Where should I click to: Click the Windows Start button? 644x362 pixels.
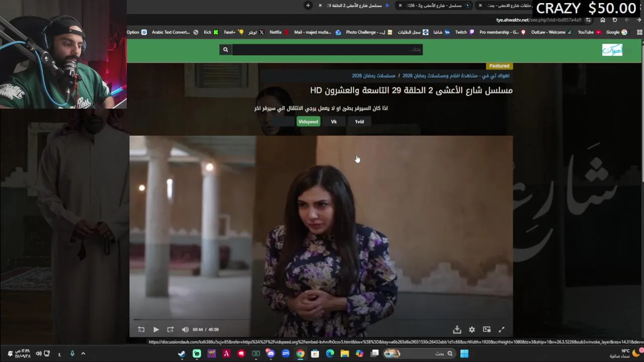coord(464,354)
